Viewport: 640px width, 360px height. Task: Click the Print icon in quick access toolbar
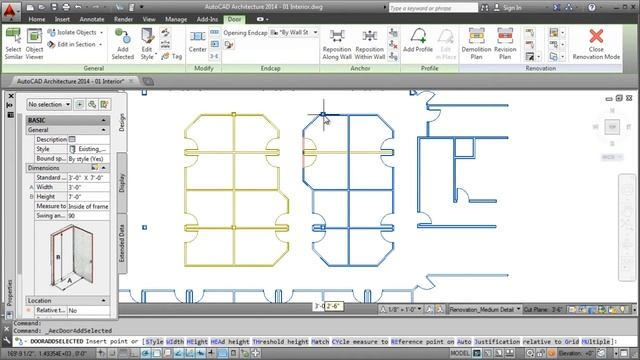point(66,7)
